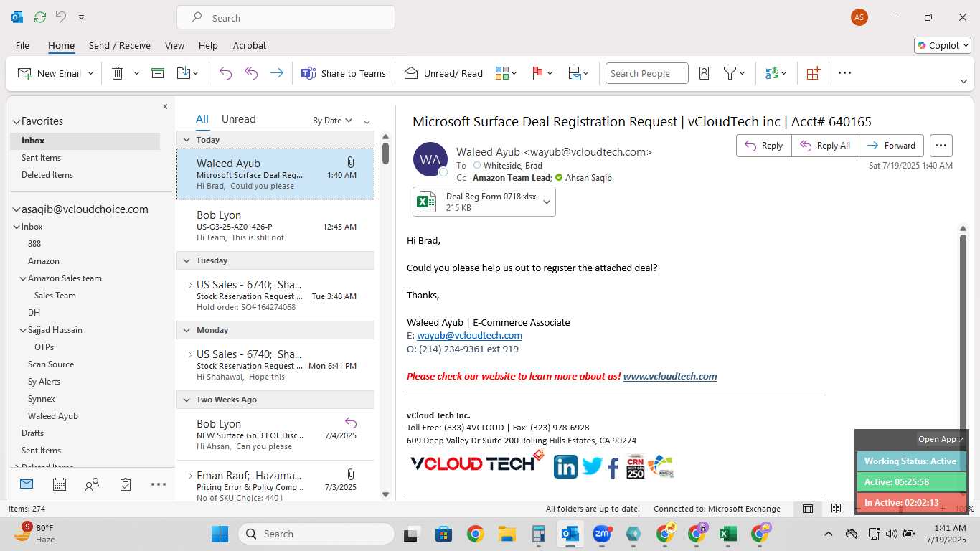The height and width of the screenshot is (551, 980).
Task: Click the top Search box
Action: point(286,18)
